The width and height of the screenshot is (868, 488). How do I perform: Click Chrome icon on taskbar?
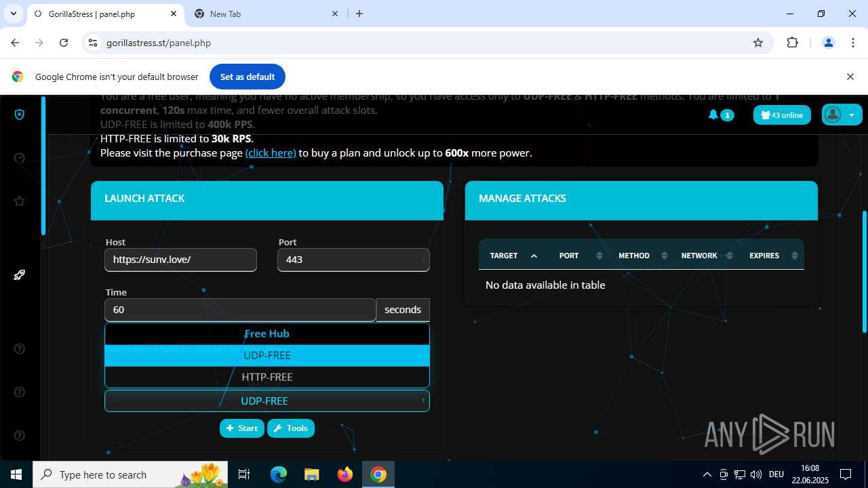[x=378, y=474]
